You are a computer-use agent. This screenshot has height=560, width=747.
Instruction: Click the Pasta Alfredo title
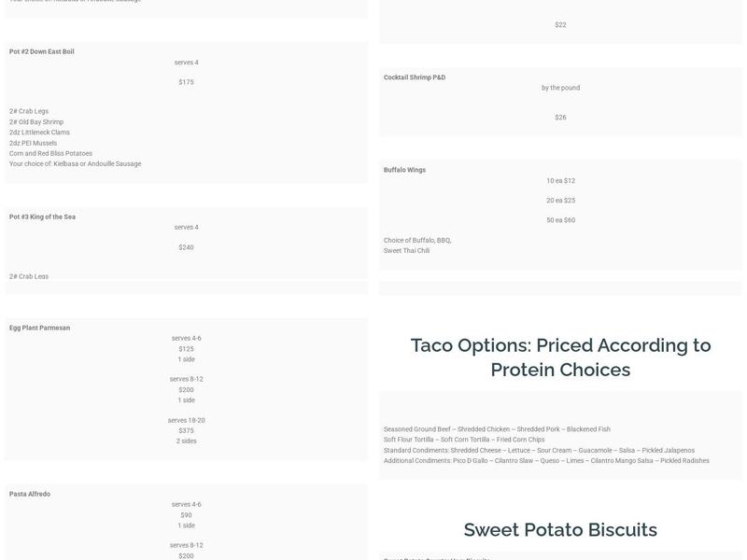(x=30, y=494)
